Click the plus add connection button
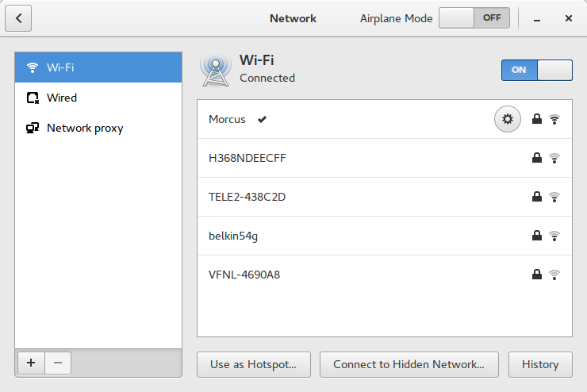This screenshot has height=392, width=587. pyautogui.click(x=31, y=363)
